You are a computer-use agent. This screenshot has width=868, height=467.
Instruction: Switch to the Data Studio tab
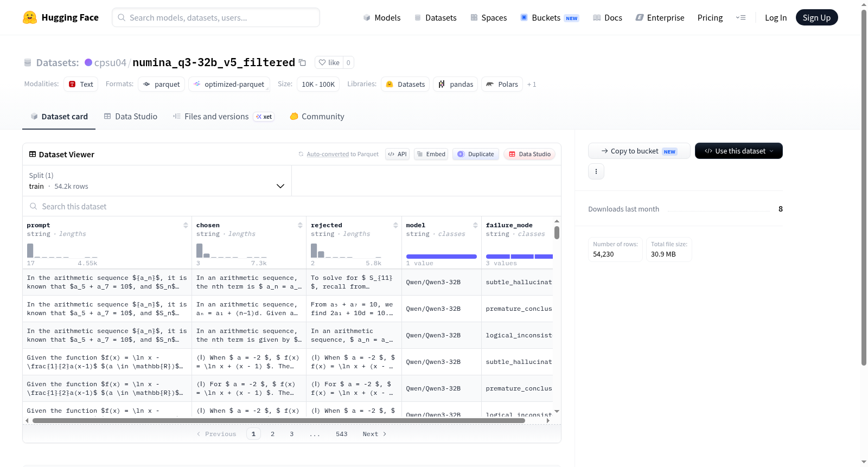click(x=131, y=117)
